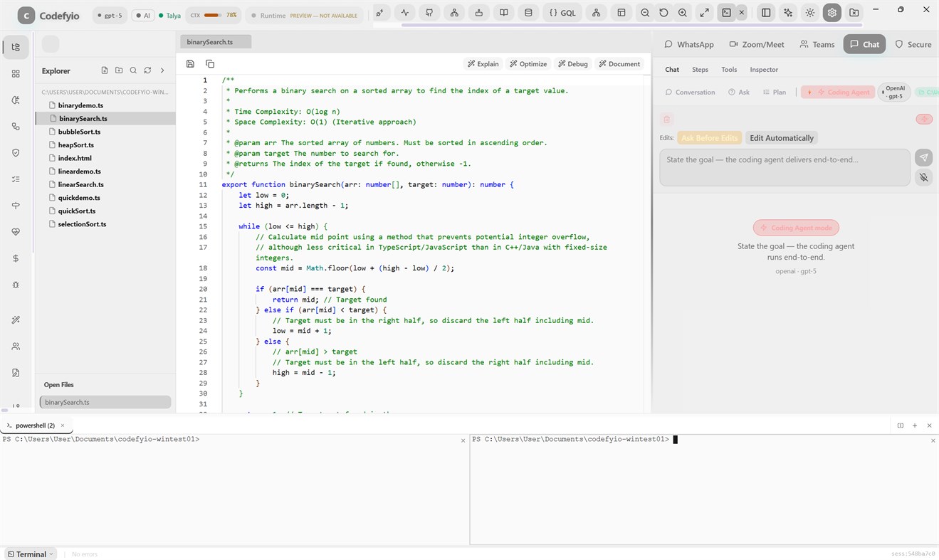Open the users team icon in left sidebar
The width and height of the screenshot is (939, 560).
[x=16, y=347]
